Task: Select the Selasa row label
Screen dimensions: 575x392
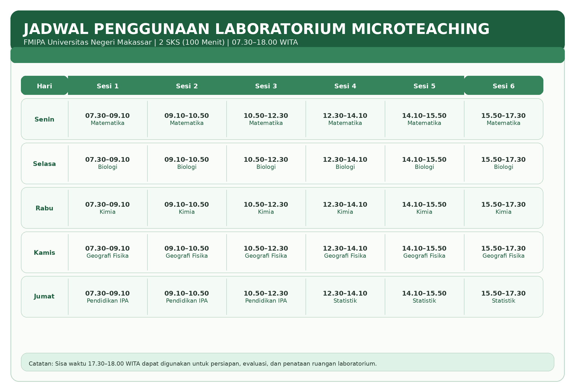Action: coord(44,164)
